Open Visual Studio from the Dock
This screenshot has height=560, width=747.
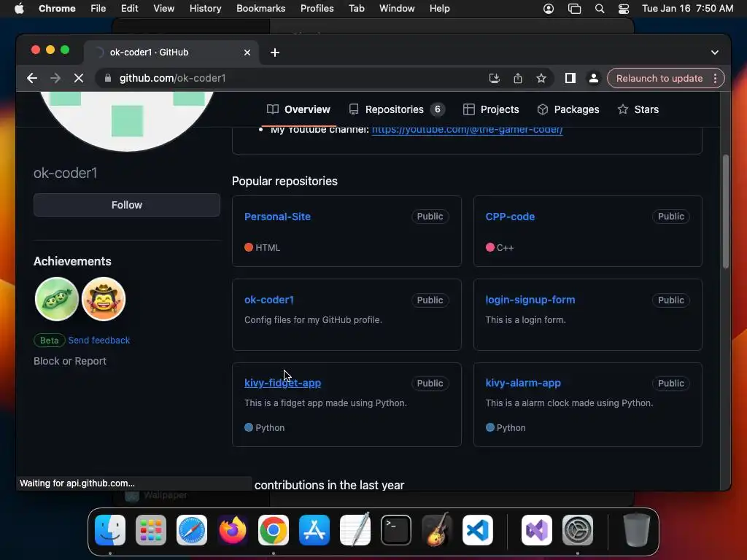click(537, 530)
